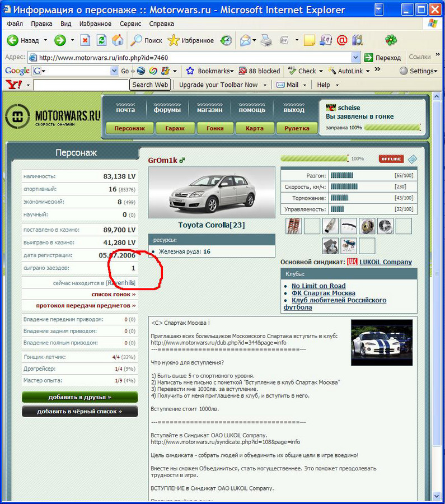445x504 pixels.
Task: Click the yellow note icon in toolbar
Action: tap(309, 40)
